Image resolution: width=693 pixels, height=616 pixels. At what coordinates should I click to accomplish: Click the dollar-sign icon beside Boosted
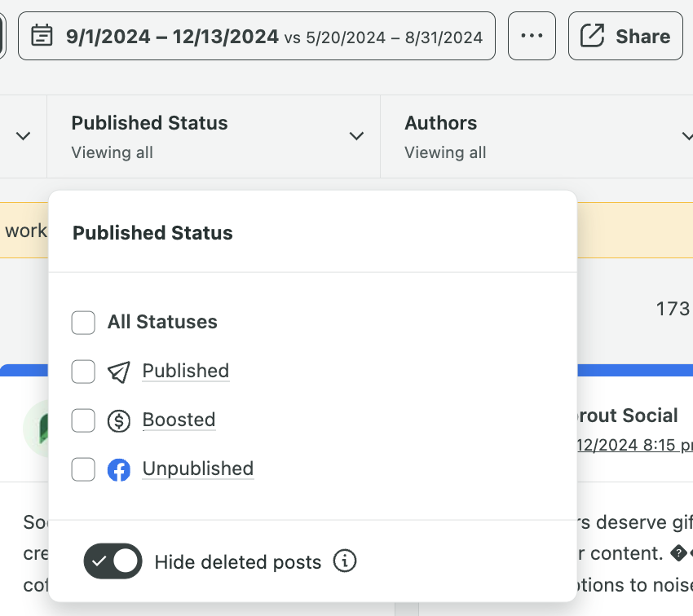tap(119, 420)
